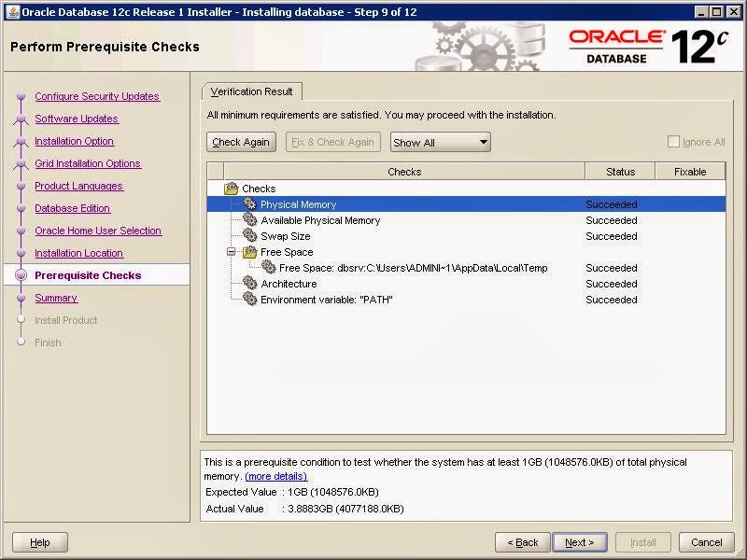This screenshot has width=747, height=560.
Task: Select the Prerequisite Checks step
Action: (x=88, y=275)
